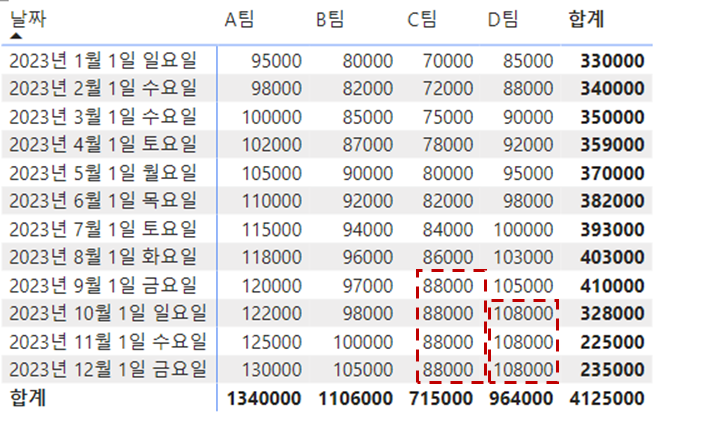714x425 pixels.
Task: Select the D팀 column header
Action: tap(503, 20)
